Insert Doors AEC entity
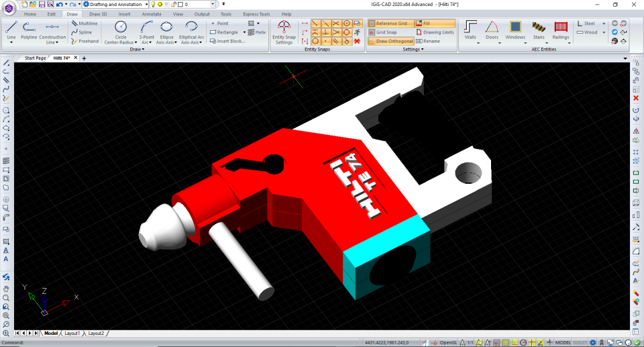The width and height of the screenshot is (644, 347). point(492,30)
